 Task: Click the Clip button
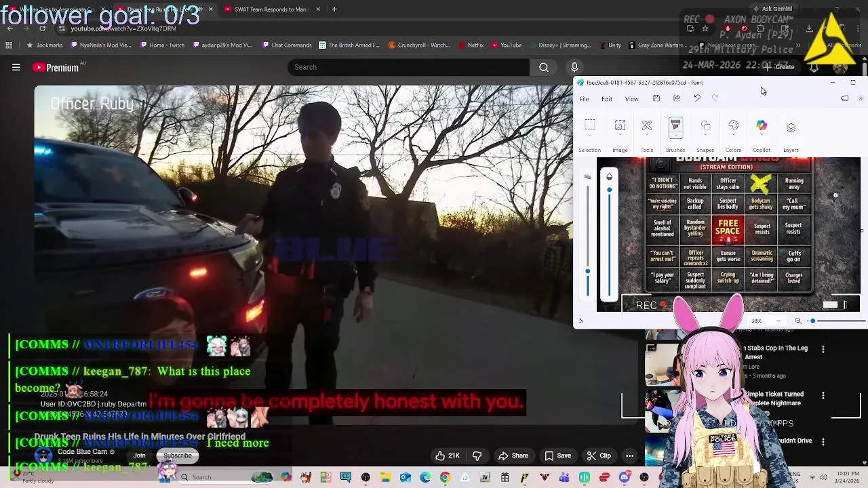(x=599, y=455)
